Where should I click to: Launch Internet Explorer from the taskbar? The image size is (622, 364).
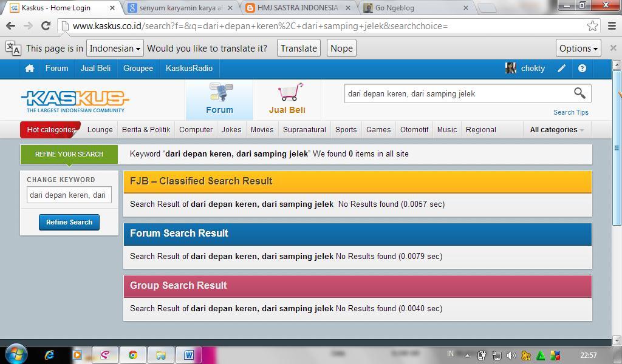pyautogui.click(x=49, y=355)
